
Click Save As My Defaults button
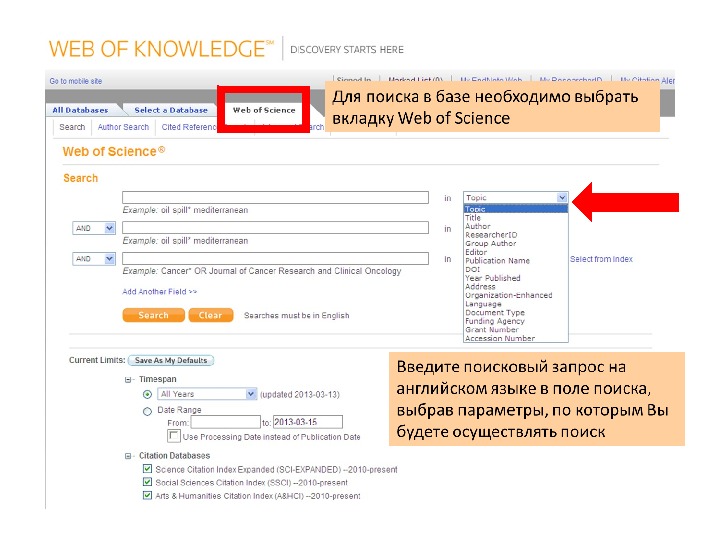pyautogui.click(x=171, y=360)
